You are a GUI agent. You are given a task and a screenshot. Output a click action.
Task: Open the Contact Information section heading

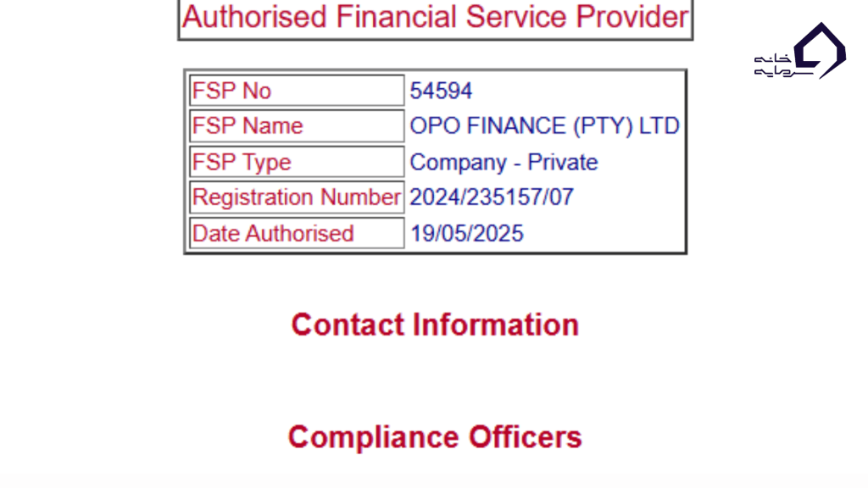click(x=435, y=324)
